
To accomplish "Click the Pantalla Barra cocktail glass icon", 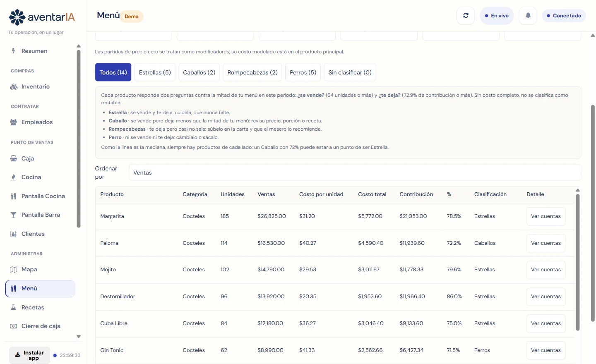I will (x=14, y=215).
